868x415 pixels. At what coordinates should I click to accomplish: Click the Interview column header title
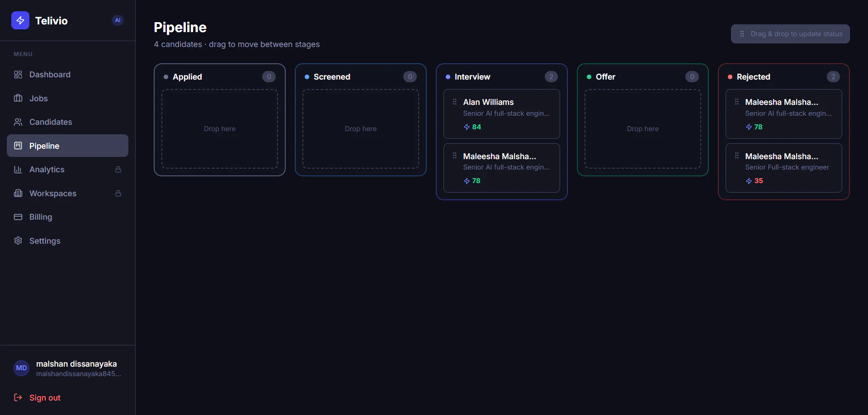click(x=472, y=77)
